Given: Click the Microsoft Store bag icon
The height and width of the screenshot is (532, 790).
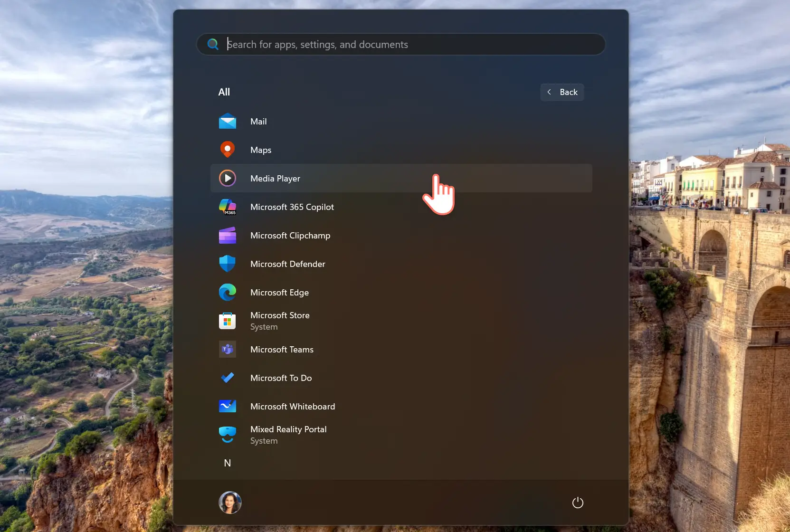Looking at the screenshot, I should (228, 321).
